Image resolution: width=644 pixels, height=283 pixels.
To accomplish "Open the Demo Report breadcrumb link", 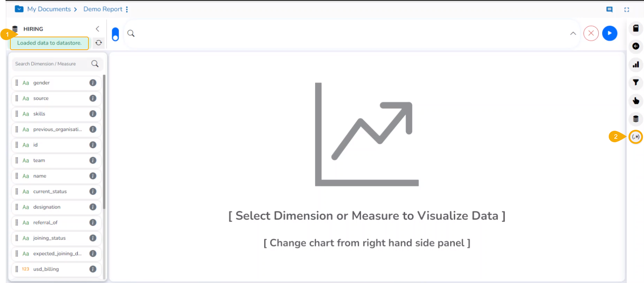I will [x=103, y=9].
